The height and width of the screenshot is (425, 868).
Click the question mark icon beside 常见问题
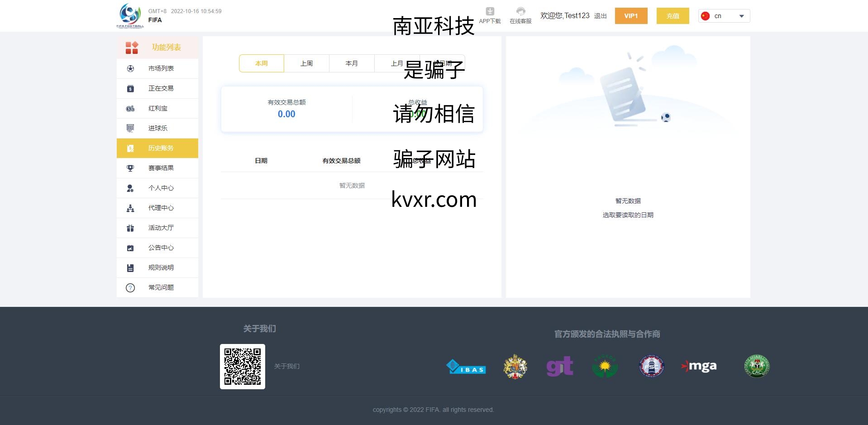(130, 287)
